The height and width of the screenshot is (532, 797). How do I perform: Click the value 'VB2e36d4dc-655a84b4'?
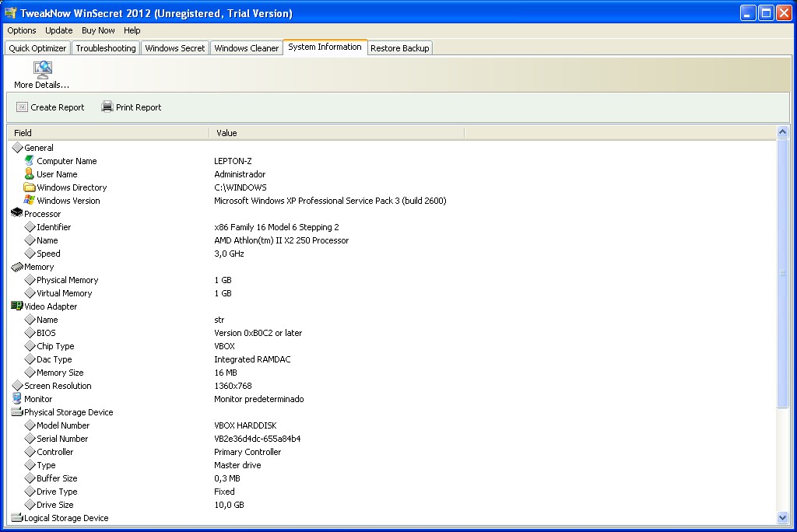tap(257, 439)
